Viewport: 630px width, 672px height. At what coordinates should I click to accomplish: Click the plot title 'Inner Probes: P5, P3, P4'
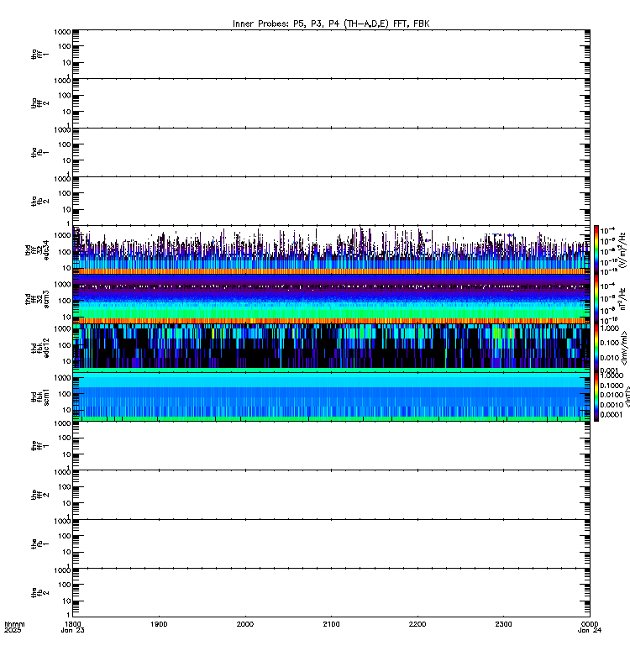tap(331, 24)
